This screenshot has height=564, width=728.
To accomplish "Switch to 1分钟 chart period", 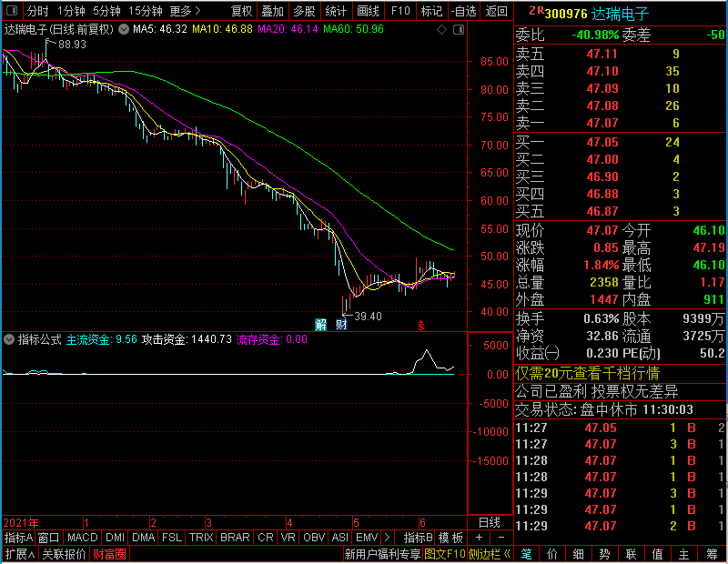I will coord(71,11).
